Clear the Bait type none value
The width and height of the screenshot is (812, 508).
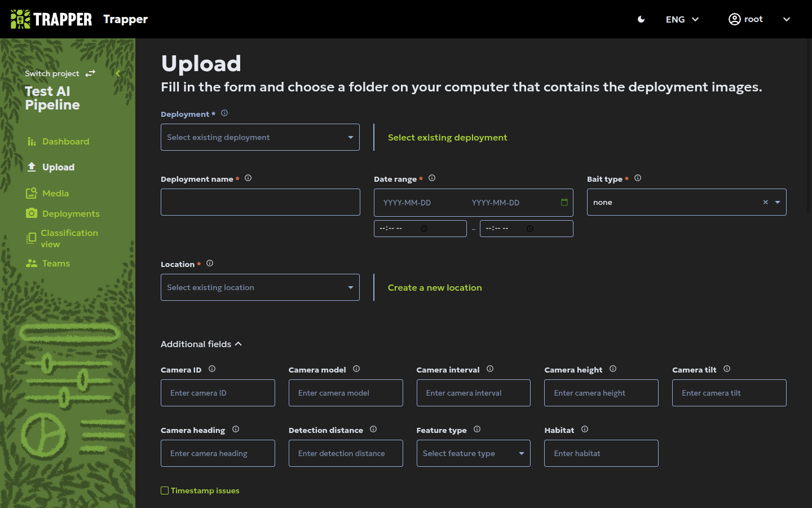766,202
